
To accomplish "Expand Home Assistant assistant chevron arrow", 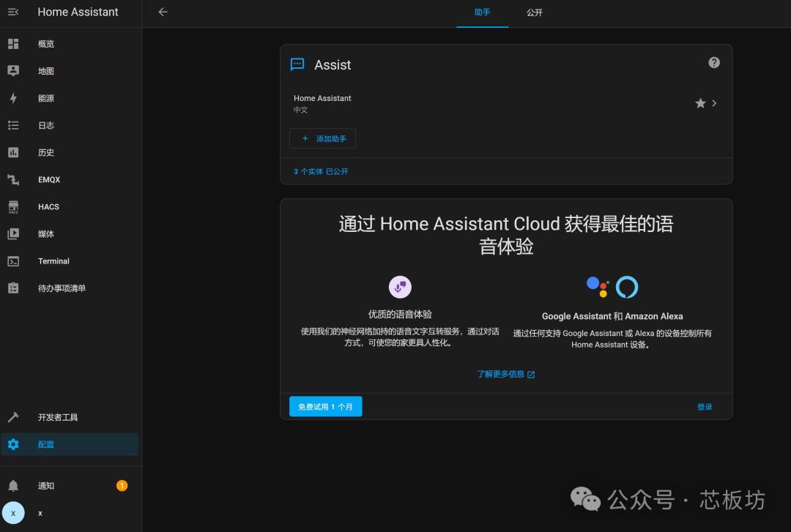I will click(x=714, y=103).
